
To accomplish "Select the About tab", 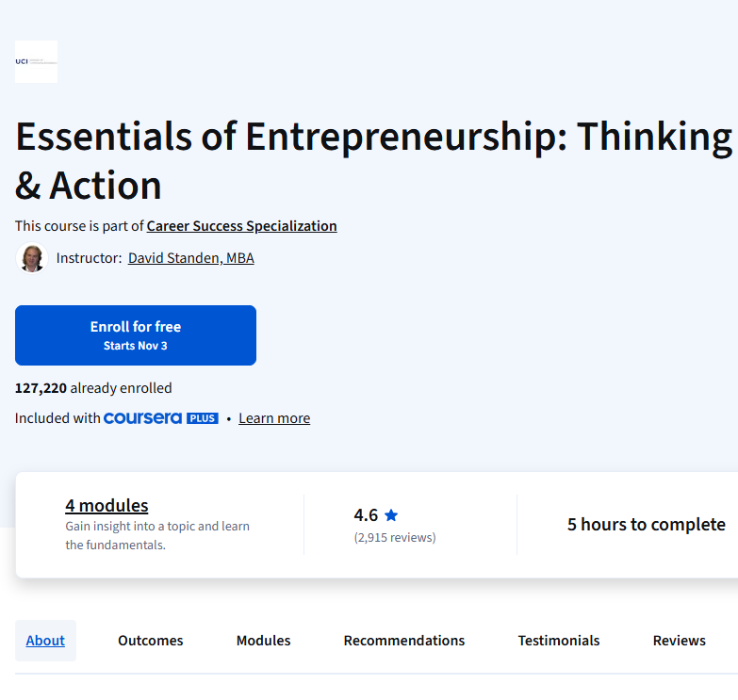I will pyautogui.click(x=45, y=641).
